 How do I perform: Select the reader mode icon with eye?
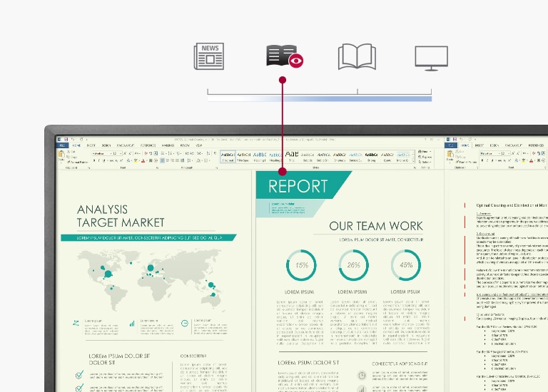tap(283, 56)
